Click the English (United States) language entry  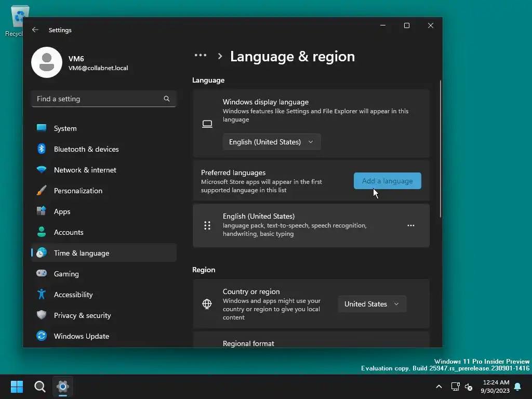(x=311, y=225)
